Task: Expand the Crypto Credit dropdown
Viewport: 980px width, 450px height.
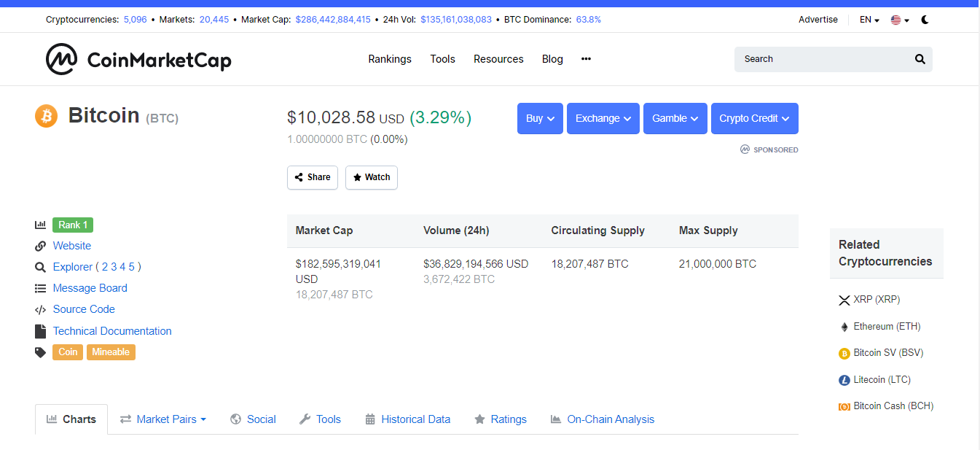Action: click(755, 119)
